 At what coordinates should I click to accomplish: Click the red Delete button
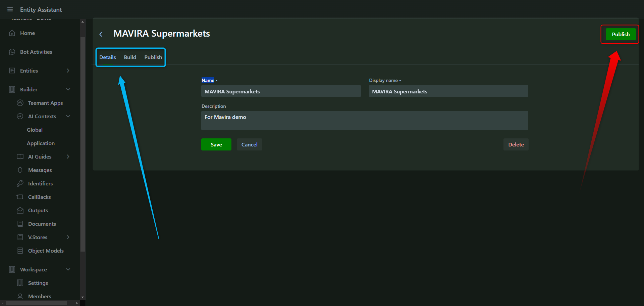point(516,144)
